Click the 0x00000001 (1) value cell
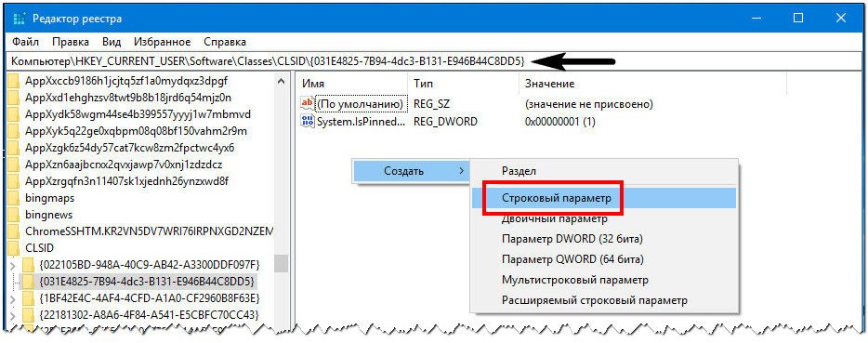 click(559, 122)
